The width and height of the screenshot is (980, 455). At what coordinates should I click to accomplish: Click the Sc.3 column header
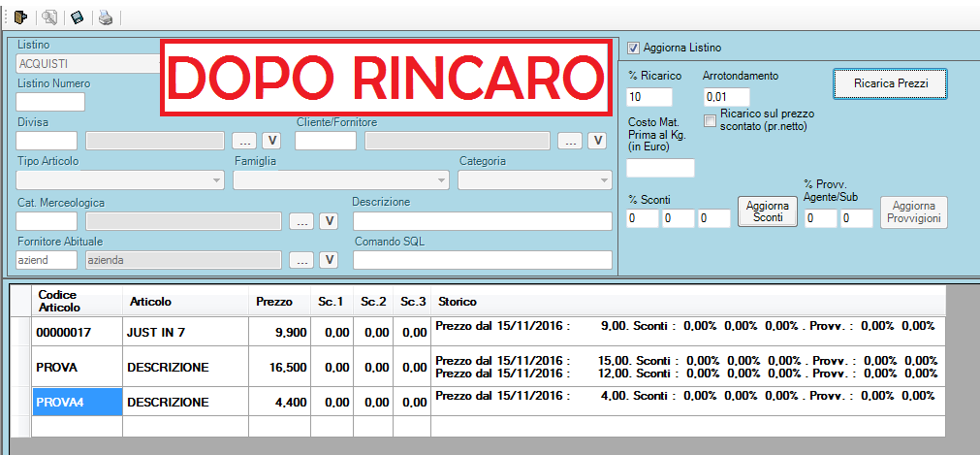[x=412, y=301]
